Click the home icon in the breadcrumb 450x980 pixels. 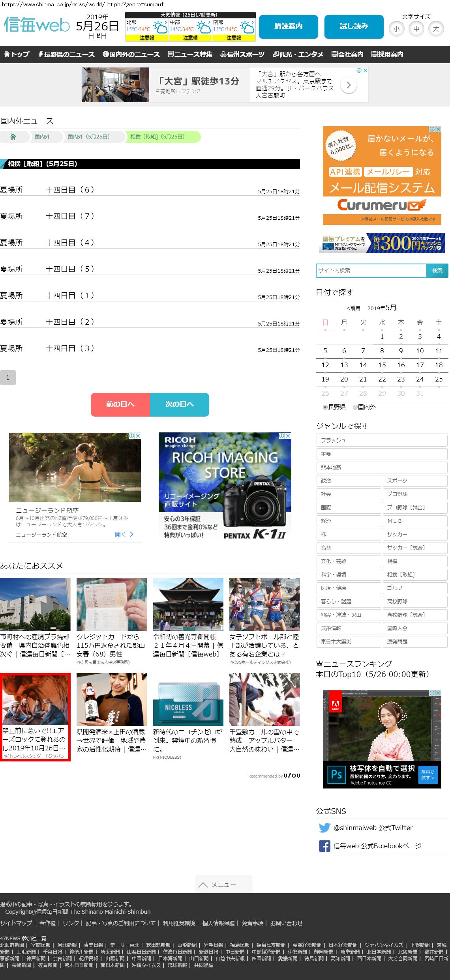coord(13,137)
